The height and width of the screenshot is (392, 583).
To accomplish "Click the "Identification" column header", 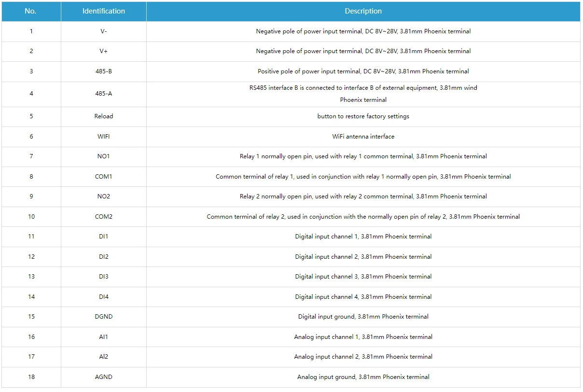I will 103,11.
